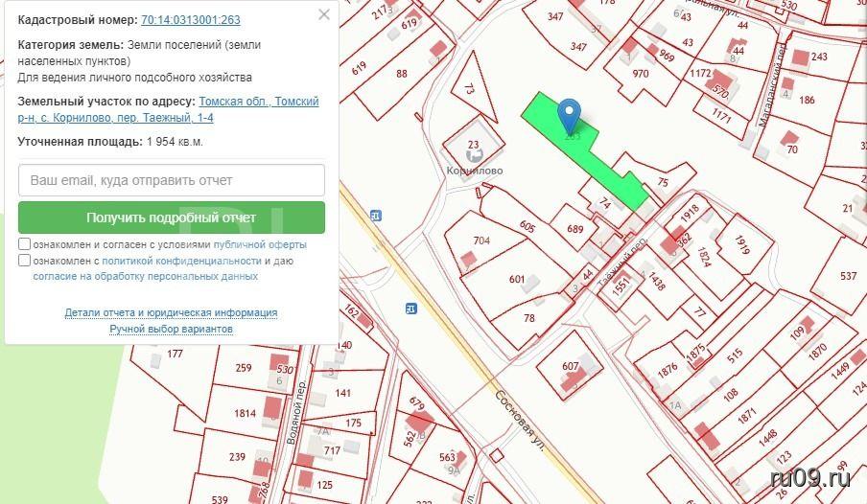Click the blue location pin on the map
Screen dimensions: 867x504
(x=570, y=114)
